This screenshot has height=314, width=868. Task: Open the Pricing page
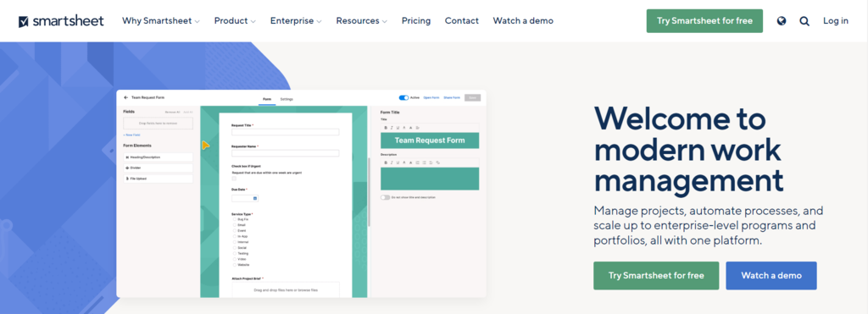tap(416, 21)
